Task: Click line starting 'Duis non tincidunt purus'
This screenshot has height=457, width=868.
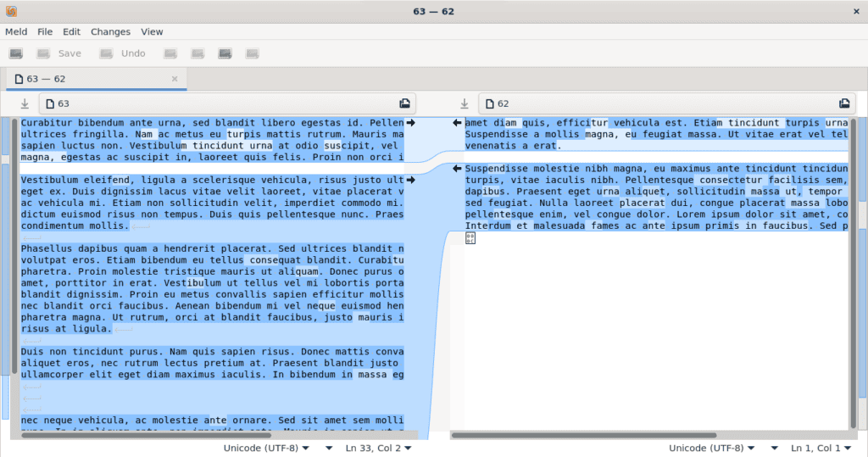Action: [x=213, y=352]
